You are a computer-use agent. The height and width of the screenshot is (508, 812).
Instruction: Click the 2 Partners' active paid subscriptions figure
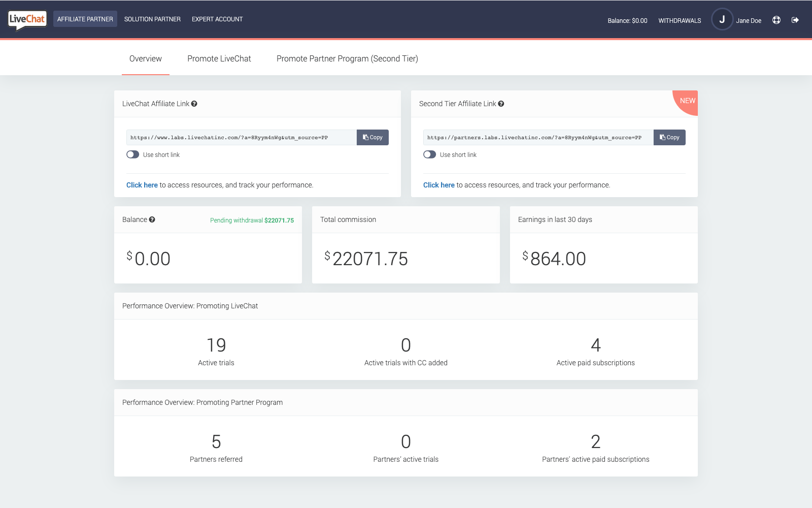coord(596,441)
